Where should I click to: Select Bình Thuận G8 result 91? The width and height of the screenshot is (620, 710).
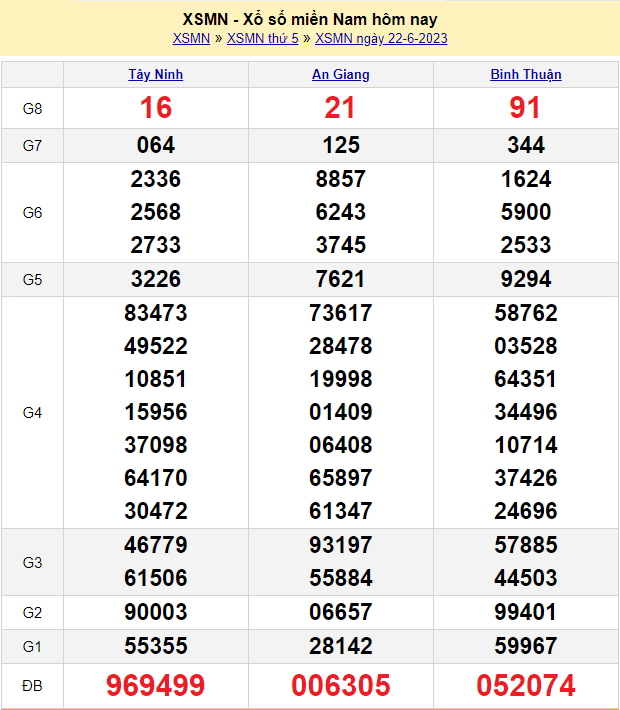(526, 108)
